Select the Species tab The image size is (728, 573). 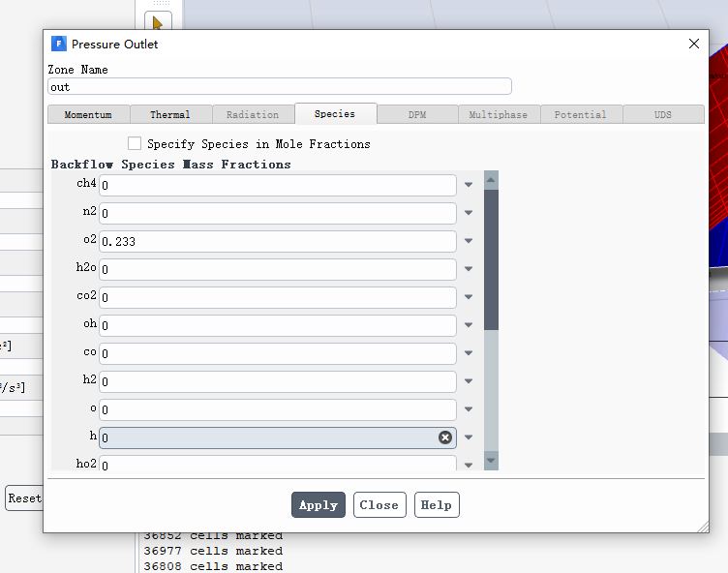click(335, 113)
